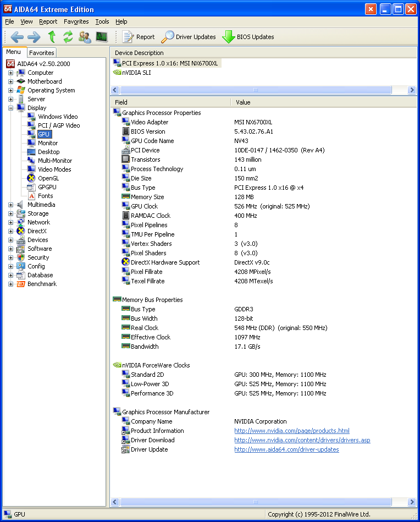
Task: Click the users icon in toolbar
Action: point(85,37)
